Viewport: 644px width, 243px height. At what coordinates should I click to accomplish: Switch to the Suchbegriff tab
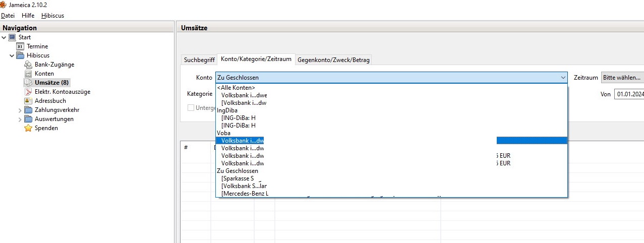[x=199, y=60]
